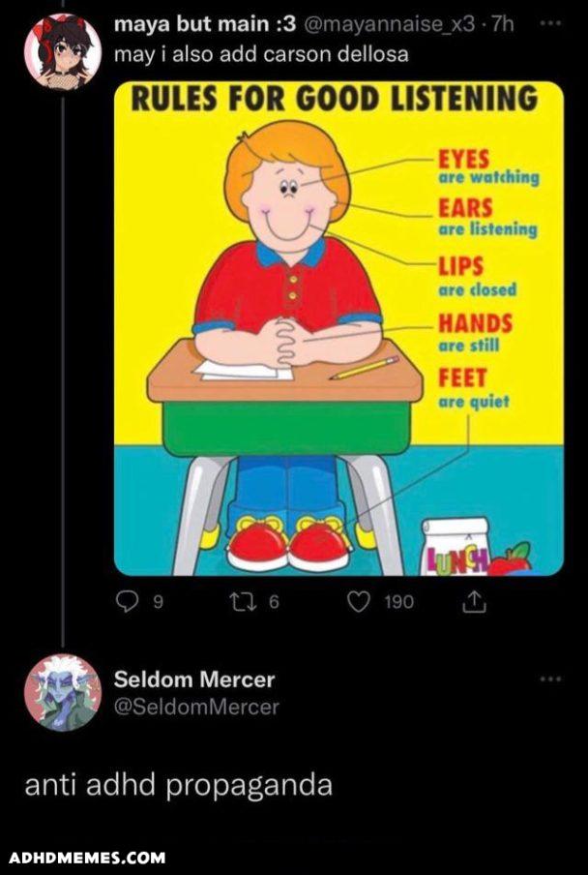
Task: Click the Seldom Mercer display name
Action: tap(194, 679)
